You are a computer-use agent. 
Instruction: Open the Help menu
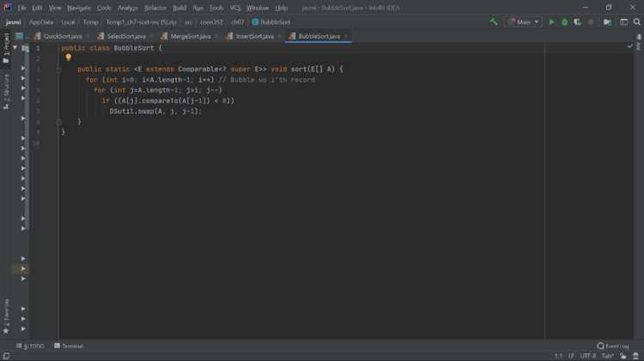tap(282, 8)
